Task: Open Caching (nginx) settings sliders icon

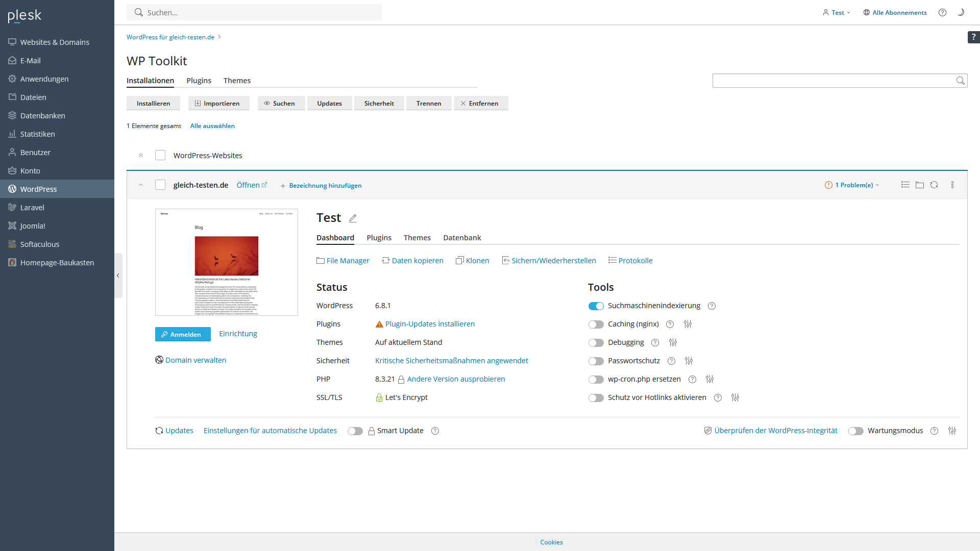Action: 688,324
